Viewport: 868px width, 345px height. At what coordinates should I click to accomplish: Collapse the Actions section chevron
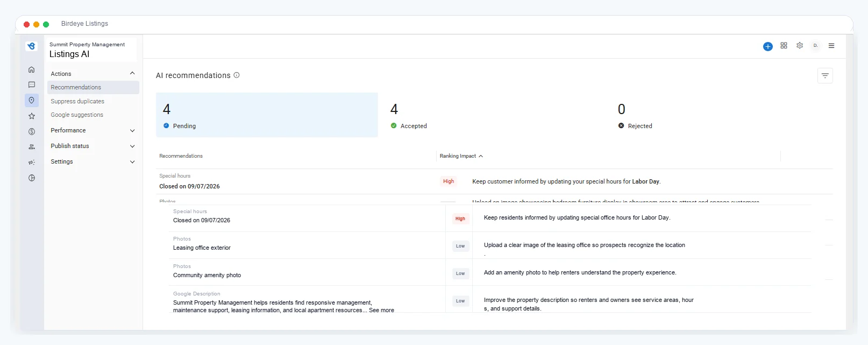132,73
